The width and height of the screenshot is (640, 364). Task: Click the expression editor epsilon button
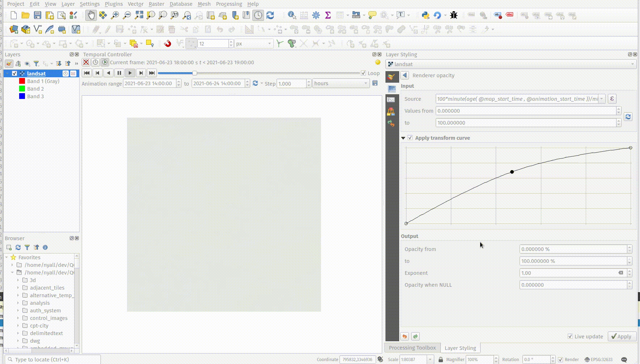click(x=612, y=99)
